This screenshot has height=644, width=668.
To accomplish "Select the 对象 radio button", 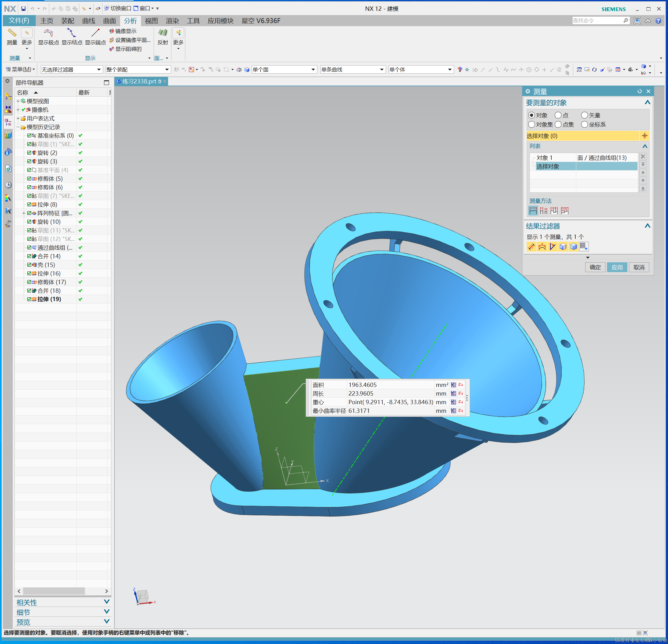I will click(531, 115).
